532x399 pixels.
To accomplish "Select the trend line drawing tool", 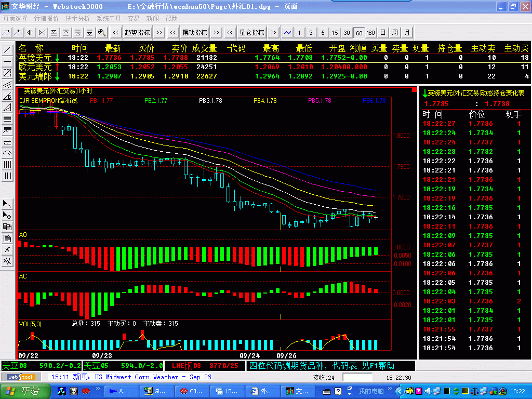I will click(x=7, y=50).
